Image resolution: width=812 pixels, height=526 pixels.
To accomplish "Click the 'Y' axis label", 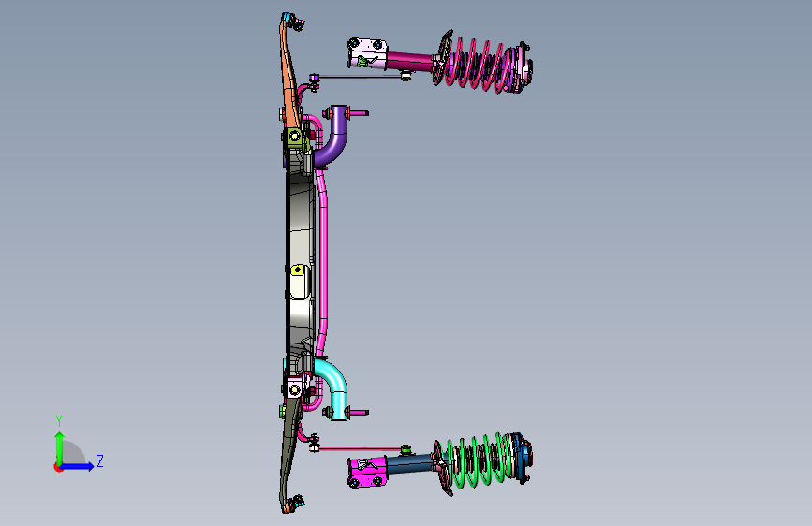I will pyautogui.click(x=59, y=421).
